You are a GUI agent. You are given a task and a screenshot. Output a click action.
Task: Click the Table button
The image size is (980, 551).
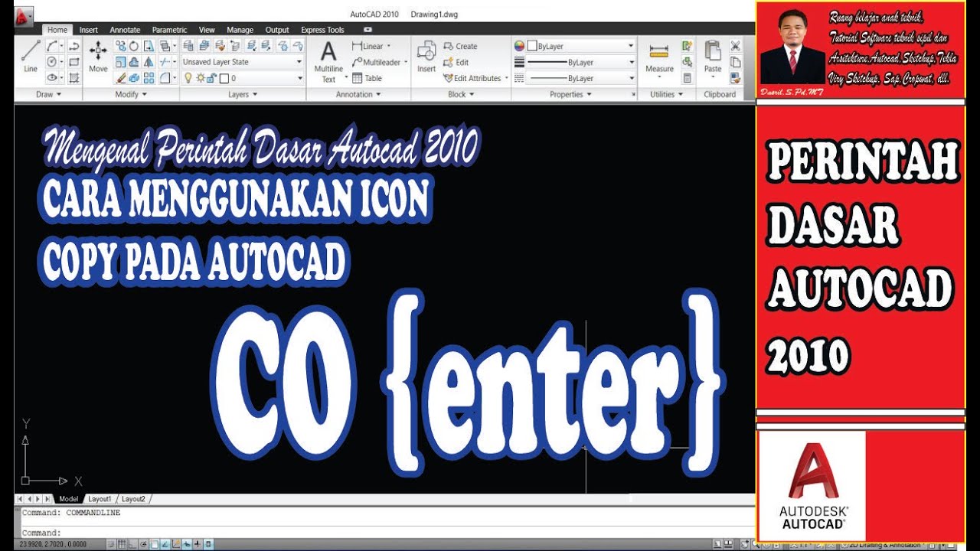(x=367, y=78)
